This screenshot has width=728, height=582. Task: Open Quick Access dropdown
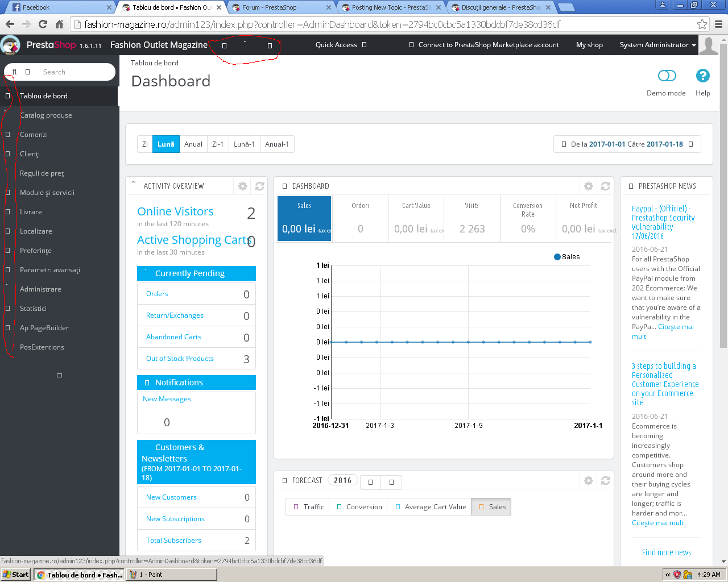tap(341, 45)
